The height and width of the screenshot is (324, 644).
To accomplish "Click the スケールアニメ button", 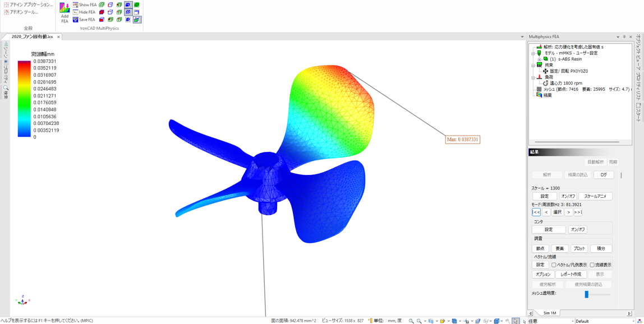I will tap(595, 196).
